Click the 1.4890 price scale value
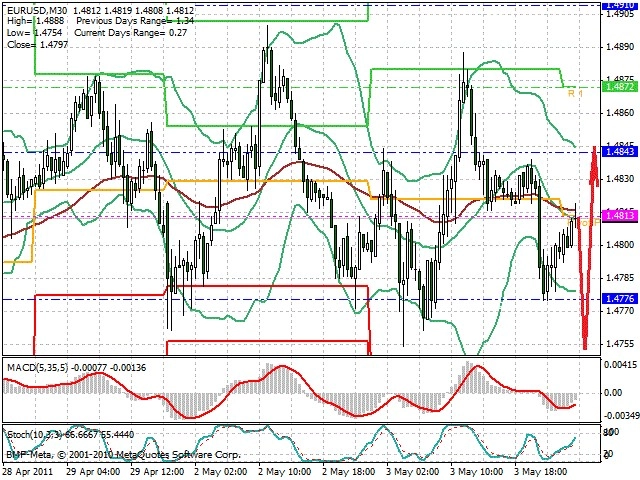Image resolution: width=640 pixels, height=480 pixels. (620, 47)
